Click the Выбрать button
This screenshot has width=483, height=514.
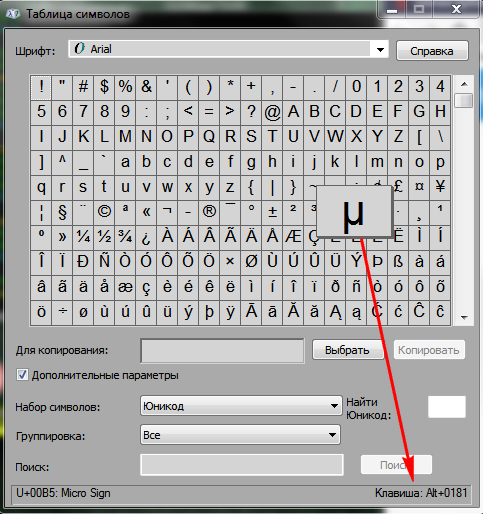pyautogui.click(x=347, y=350)
